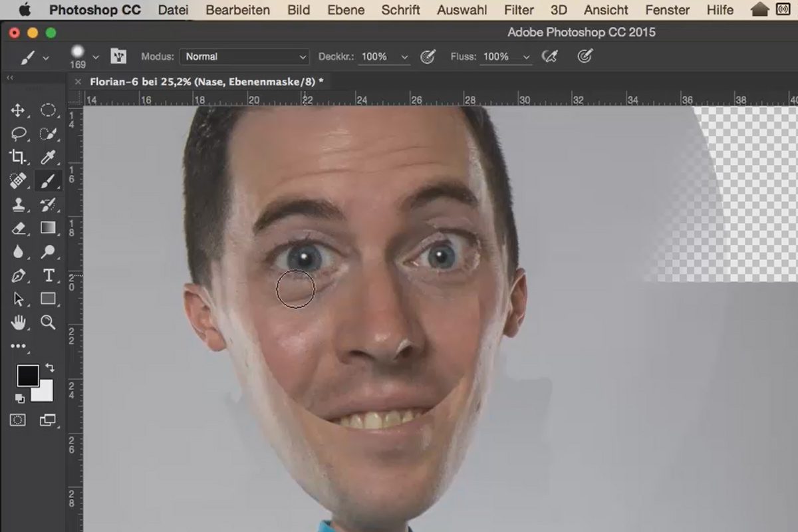Open the Filter menu

[x=519, y=10]
